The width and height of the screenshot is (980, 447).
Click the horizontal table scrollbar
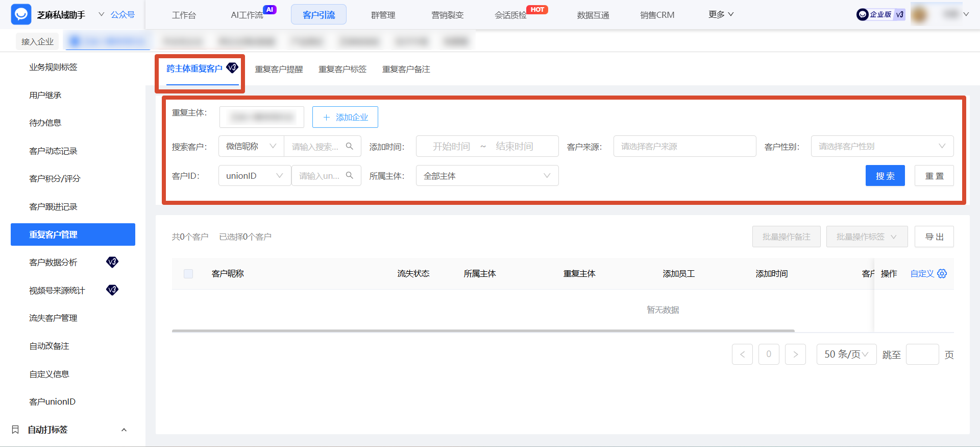(x=483, y=331)
